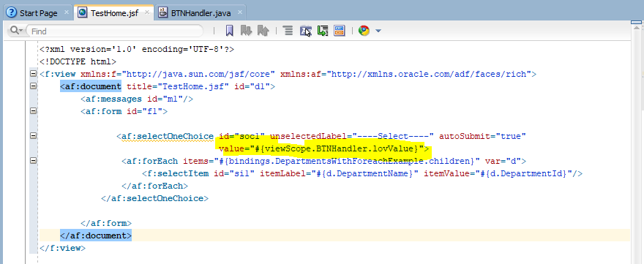Open the search options magnifier dropdown
This screenshot has height=264, width=644.
tap(15, 31)
